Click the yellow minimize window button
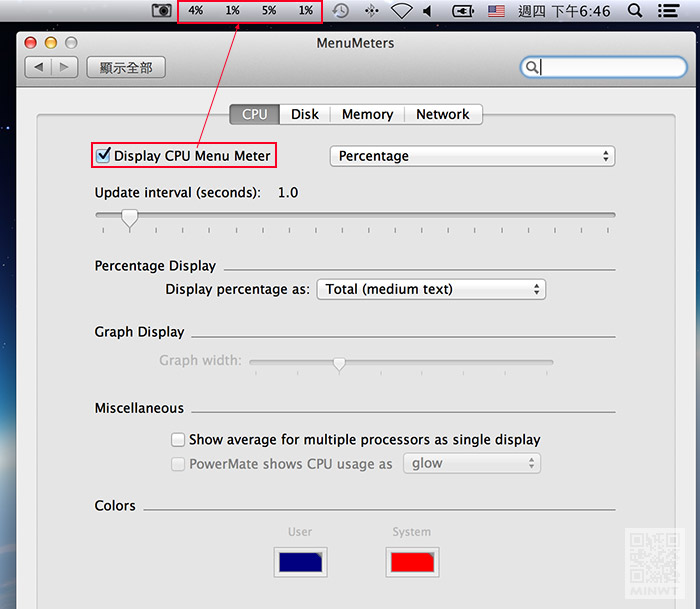 (51, 43)
